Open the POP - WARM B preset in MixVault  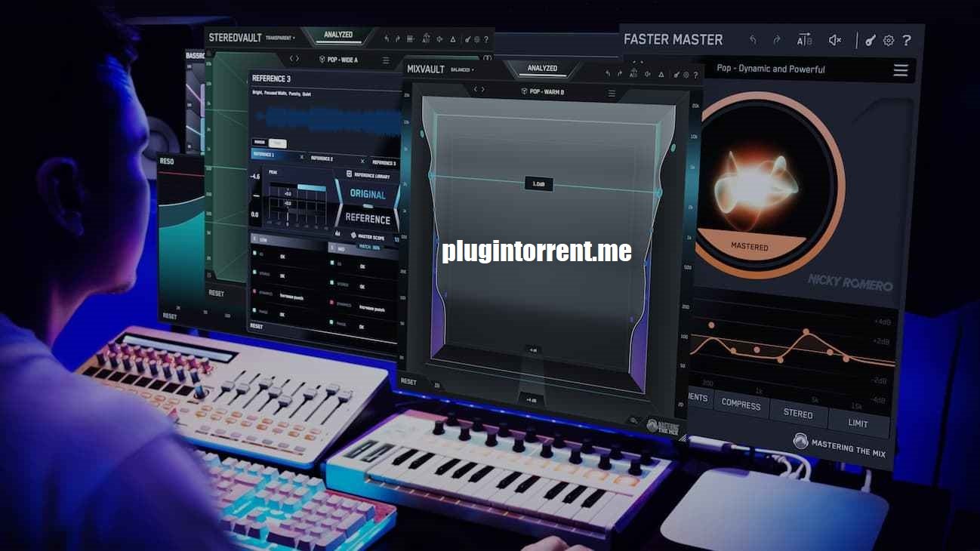[542, 92]
